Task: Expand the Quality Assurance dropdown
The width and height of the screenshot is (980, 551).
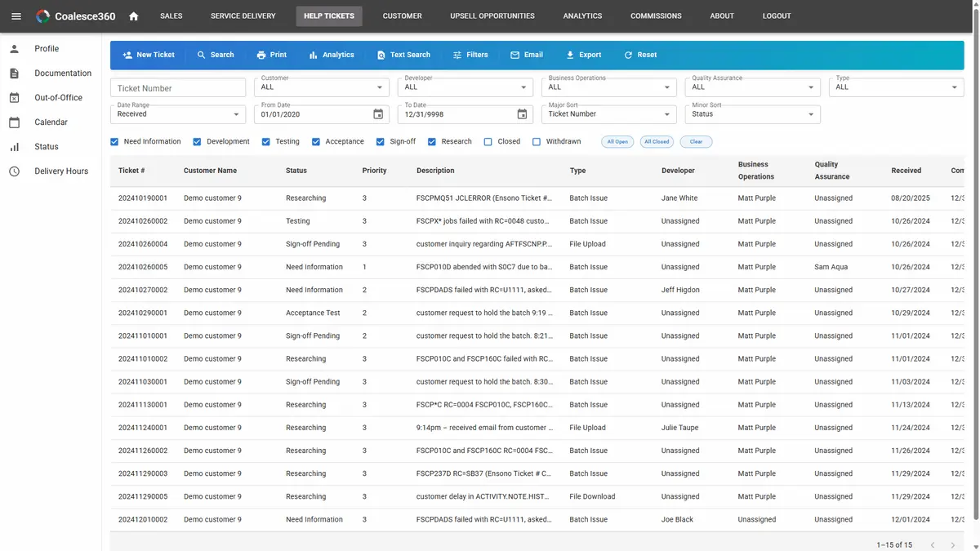Action: click(x=752, y=87)
